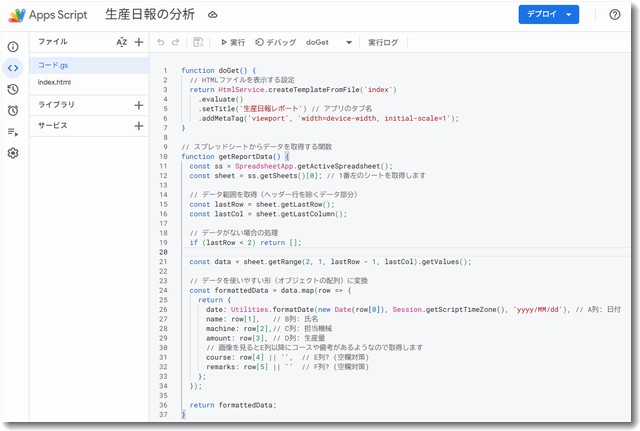Click the 実行 run button
The image size is (640, 431).
point(232,43)
